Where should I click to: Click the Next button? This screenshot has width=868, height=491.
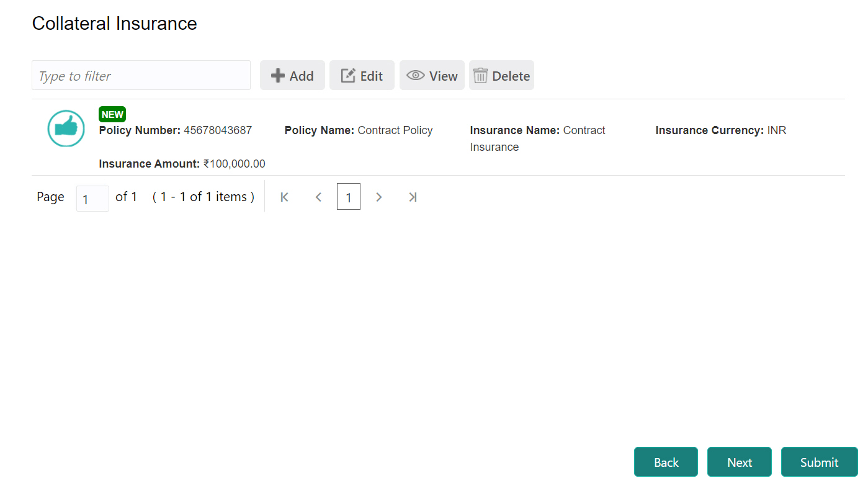point(739,462)
